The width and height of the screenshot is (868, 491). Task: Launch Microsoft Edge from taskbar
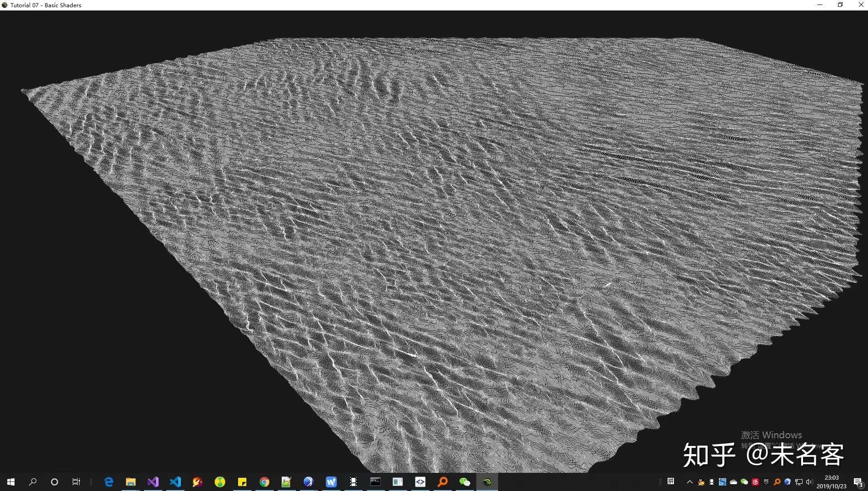109,482
